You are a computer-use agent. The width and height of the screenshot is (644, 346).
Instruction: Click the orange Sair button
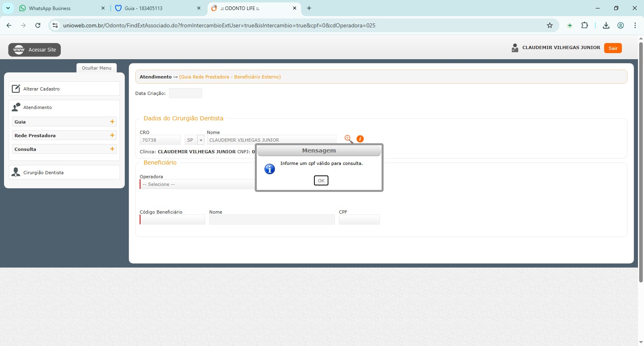point(613,48)
